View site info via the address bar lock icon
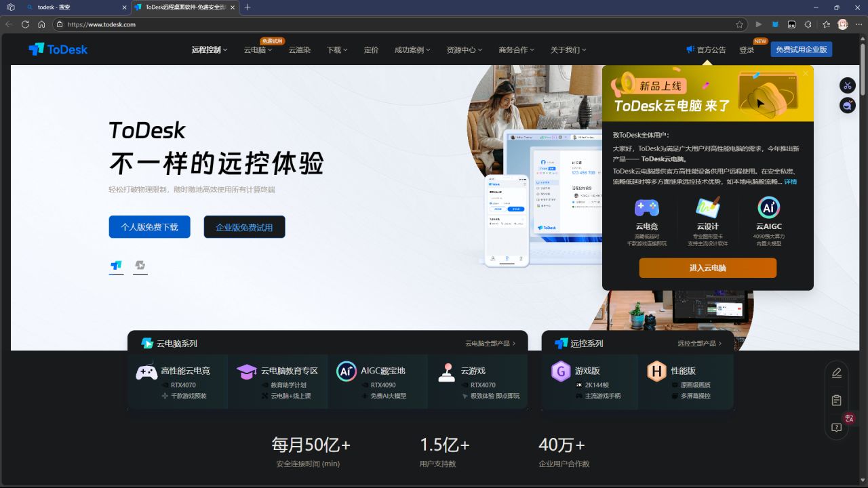 click(60, 24)
